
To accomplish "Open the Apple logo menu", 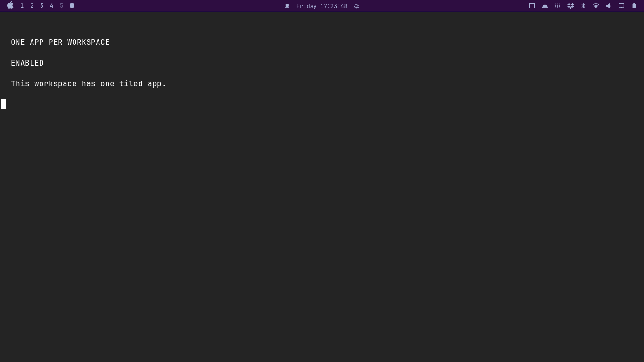I will 10,6.
